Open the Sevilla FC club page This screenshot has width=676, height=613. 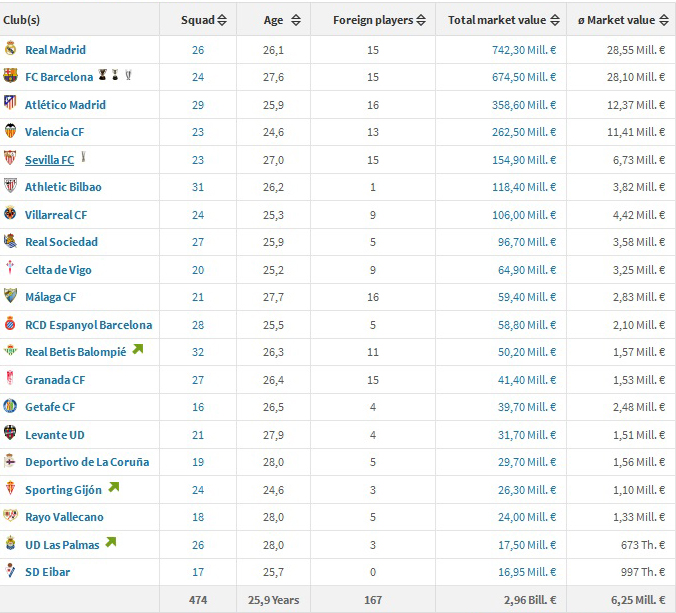click(x=49, y=160)
